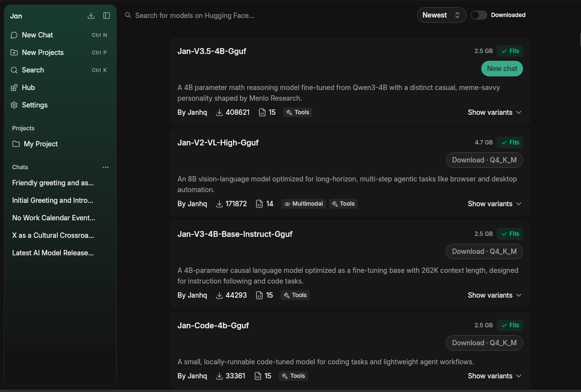Click the download count icon for Jan-Code-4b-Gguf
The image size is (581, 392).
pyautogui.click(x=219, y=375)
